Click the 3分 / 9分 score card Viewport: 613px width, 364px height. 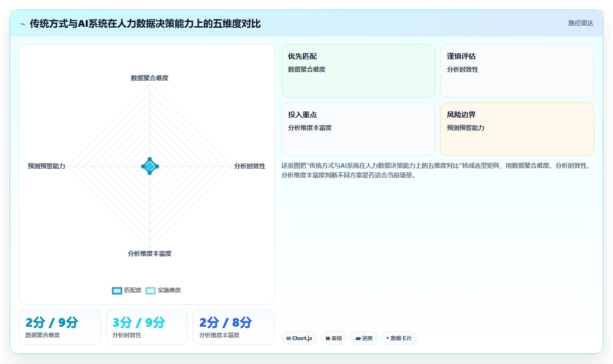(x=147, y=327)
